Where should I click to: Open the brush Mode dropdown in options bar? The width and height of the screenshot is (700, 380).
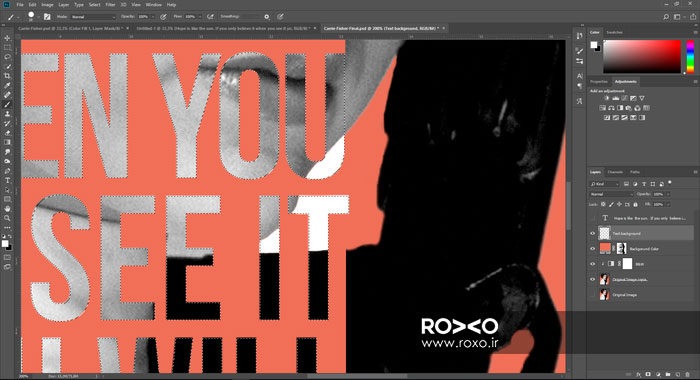pyautogui.click(x=93, y=17)
